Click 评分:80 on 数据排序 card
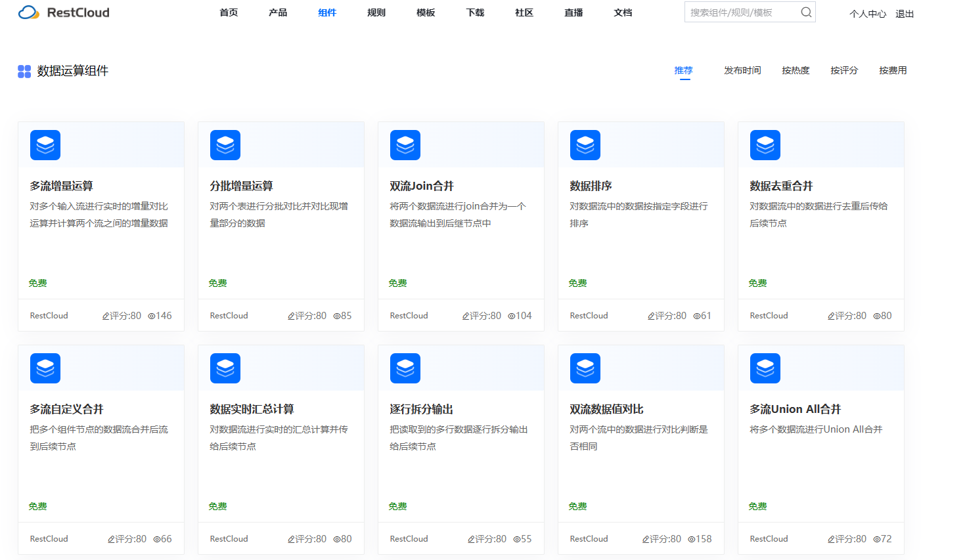The width and height of the screenshot is (965, 560). pos(670,316)
